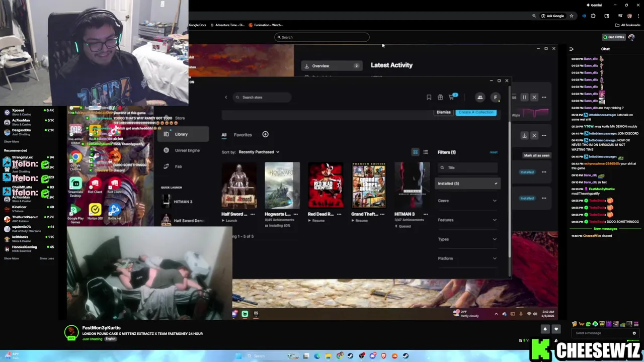Click the Title filter field
Screen dimensions: 644x362
point(467,167)
